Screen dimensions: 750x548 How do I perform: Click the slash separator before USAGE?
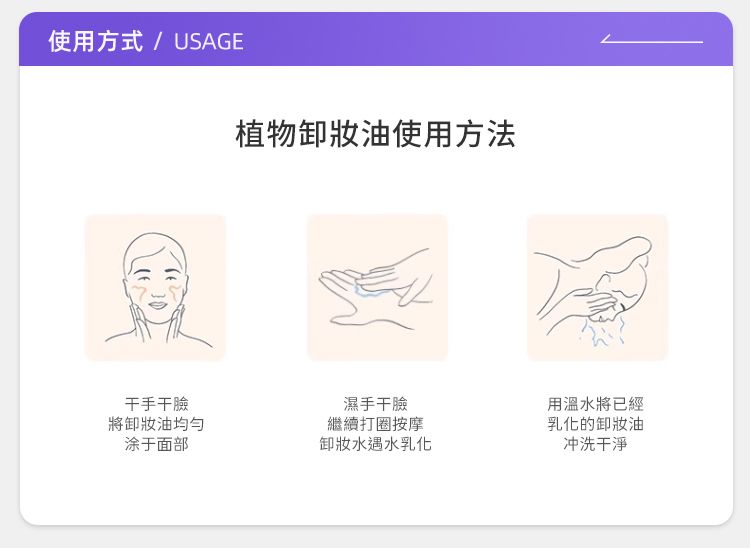[x=158, y=41]
